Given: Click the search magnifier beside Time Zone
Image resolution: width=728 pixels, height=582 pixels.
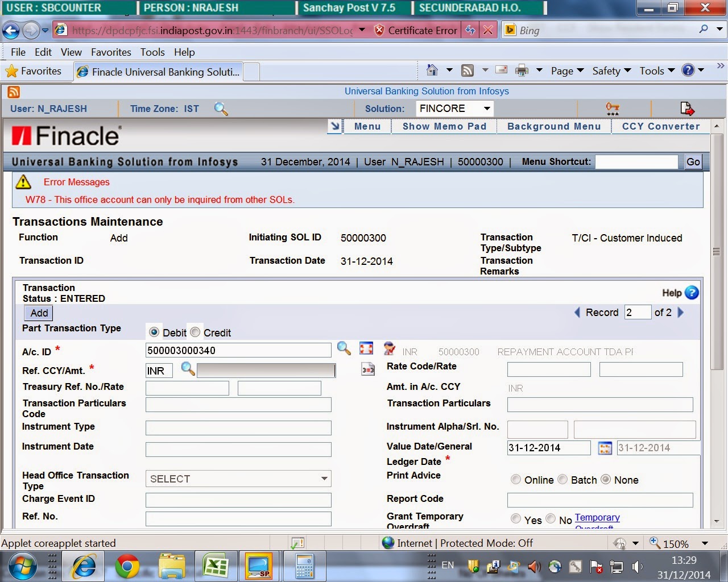Looking at the screenshot, I should click(x=221, y=109).
